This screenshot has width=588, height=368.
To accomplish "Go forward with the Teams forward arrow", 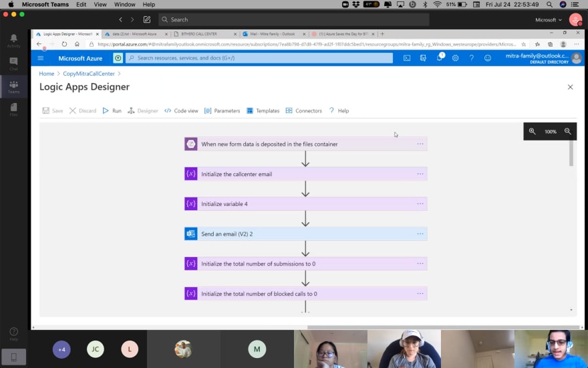I will tap(132, 19).
